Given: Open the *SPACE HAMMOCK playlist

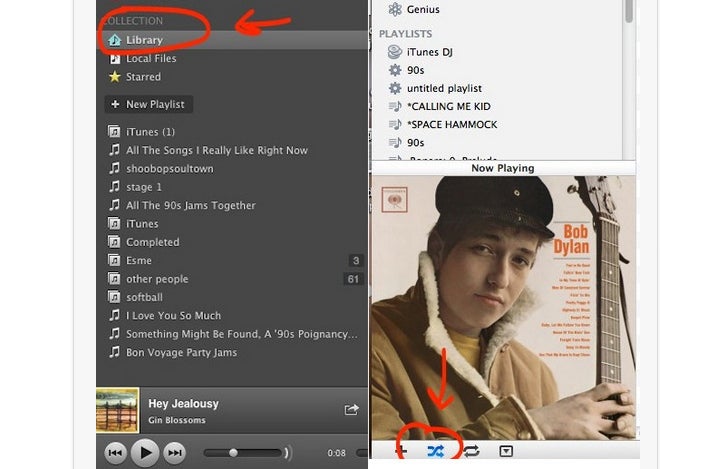Looking at the screenshot, I should 451,125.
